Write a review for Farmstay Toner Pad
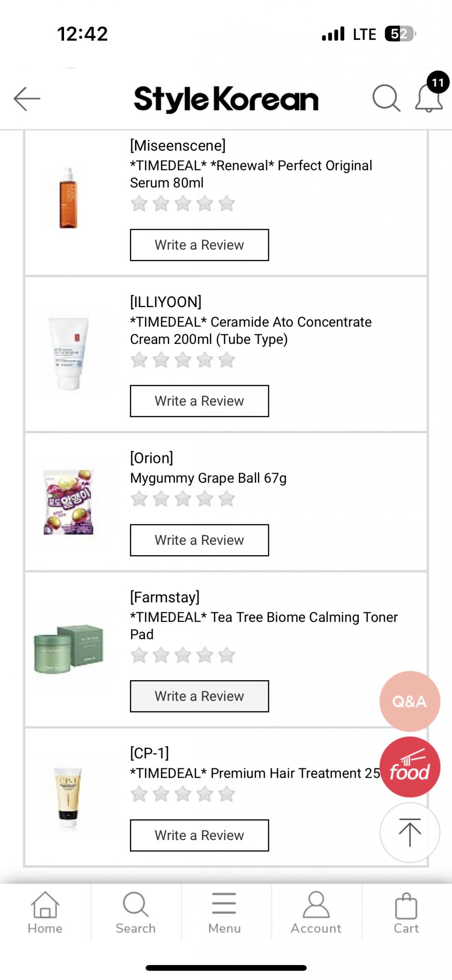The height and width of the screenshot is (980, 452). pyautogui.click(x=199, y=696)
